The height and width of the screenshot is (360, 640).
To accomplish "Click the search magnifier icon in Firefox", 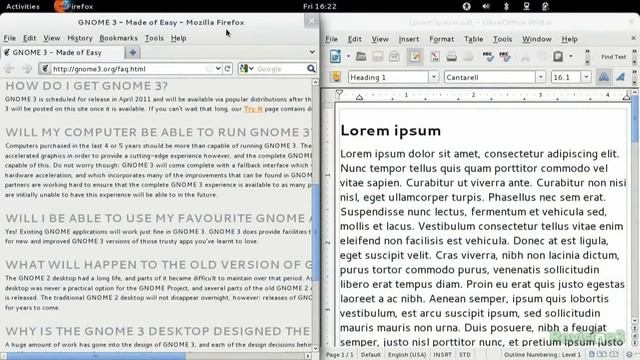I will (311, 69).
